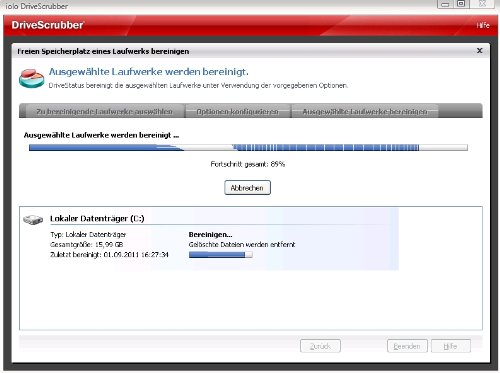Open Ausgewählte Laufwerke bereinigen tab

(x=365, y=111)
